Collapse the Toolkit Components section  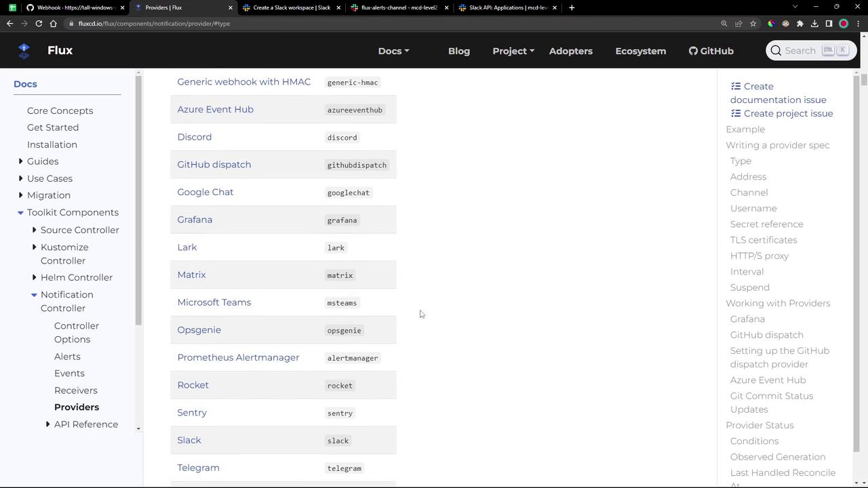click(20, 213)
